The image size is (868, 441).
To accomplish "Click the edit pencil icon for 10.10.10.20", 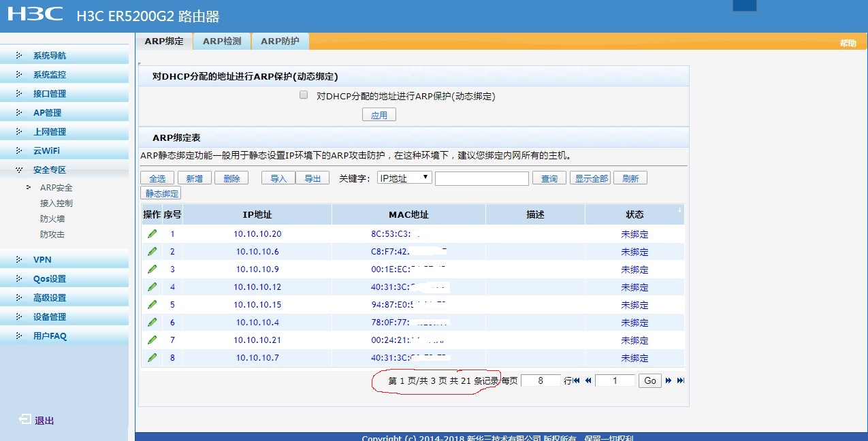I will pos(152,233).
